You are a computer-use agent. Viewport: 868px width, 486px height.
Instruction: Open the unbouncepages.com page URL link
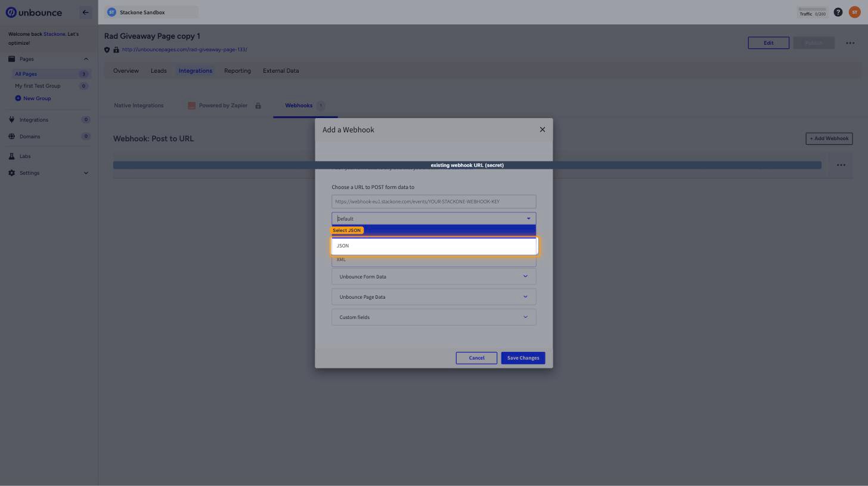click(184, 49)
